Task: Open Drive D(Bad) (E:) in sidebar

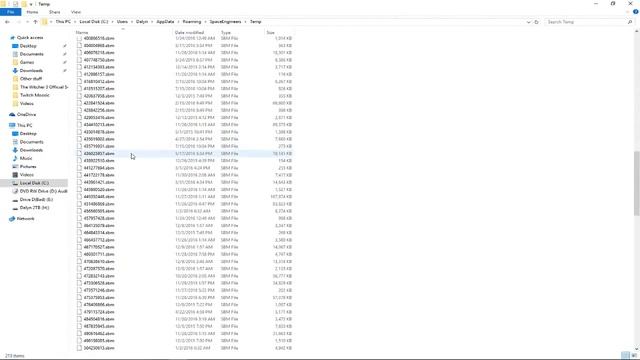Action: [x=36, y=200]
